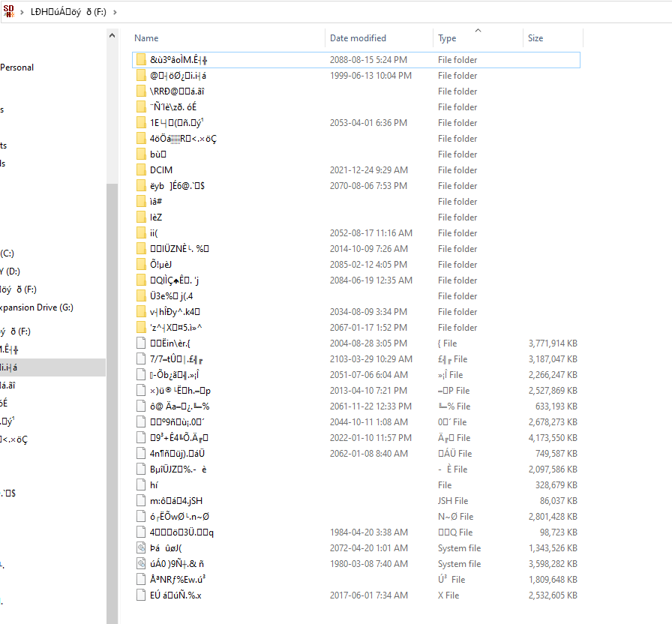The height and width of the screenshot is (624, 672).
Task: Select the 4,173,550 KB file icon
Action: pyautogui.click(x=142, y=438)
